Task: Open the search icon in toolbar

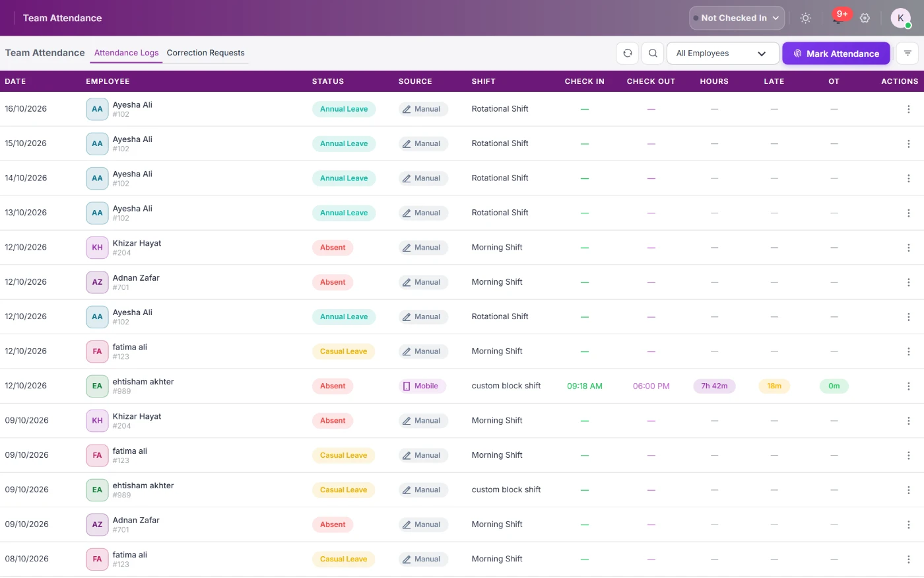Action: [x=653, y=54]
